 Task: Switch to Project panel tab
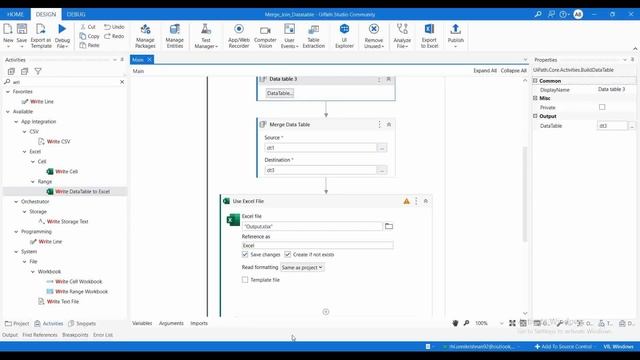point(17,323)
